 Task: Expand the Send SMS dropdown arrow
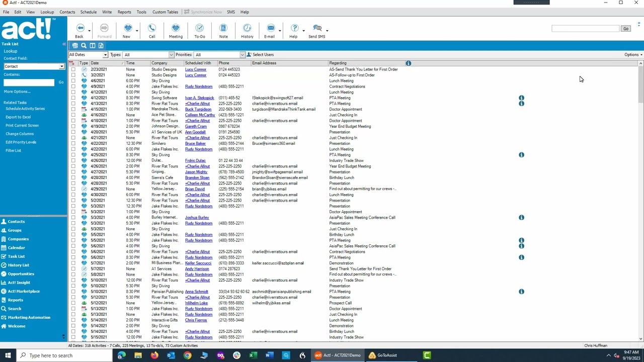tap(327, 31)
